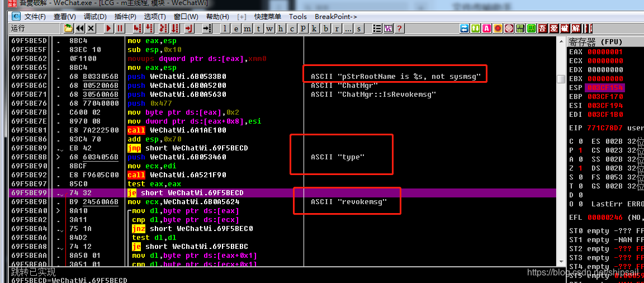
Task: Click the green up-down arrows plugin icon
Action: point(476,29)
